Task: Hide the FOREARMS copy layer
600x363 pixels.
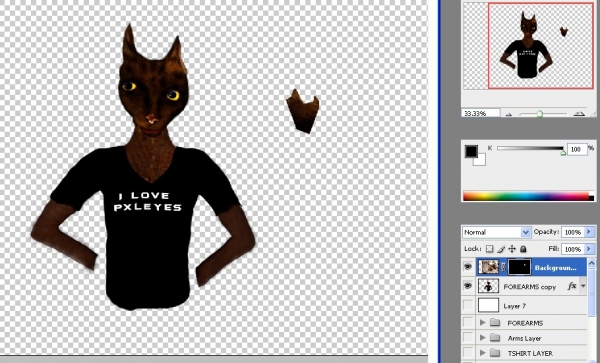Action: pos(468,286)
